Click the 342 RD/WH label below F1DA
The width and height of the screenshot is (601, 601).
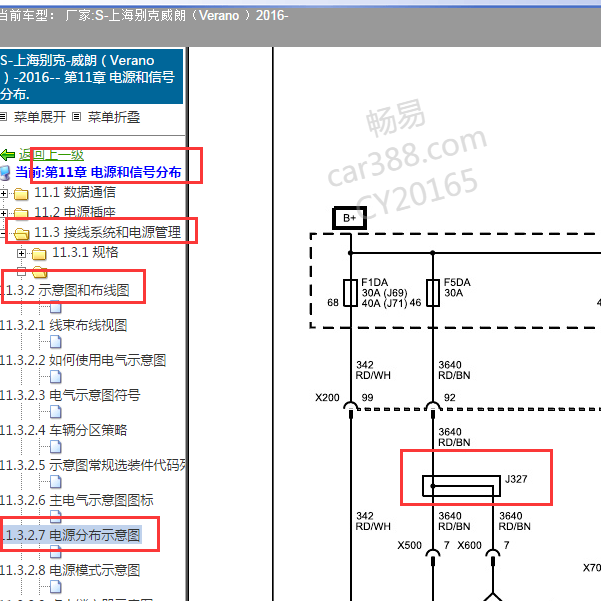tap(373, 370)
